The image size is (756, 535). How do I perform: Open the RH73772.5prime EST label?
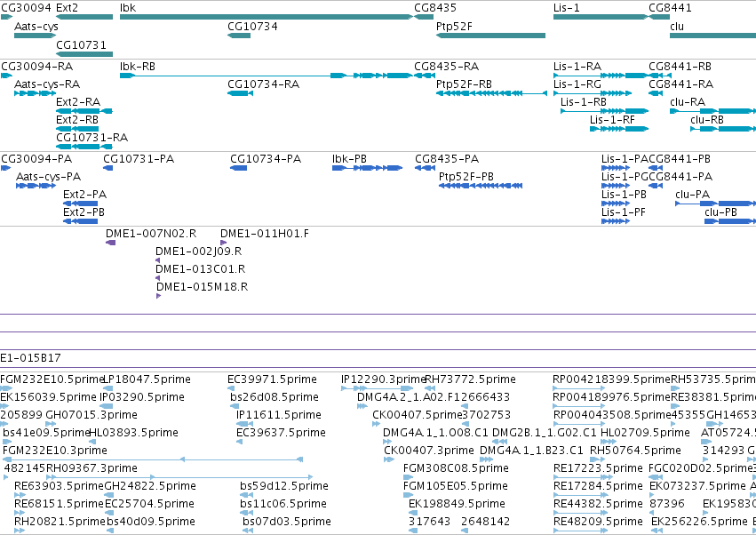(470, 379)
